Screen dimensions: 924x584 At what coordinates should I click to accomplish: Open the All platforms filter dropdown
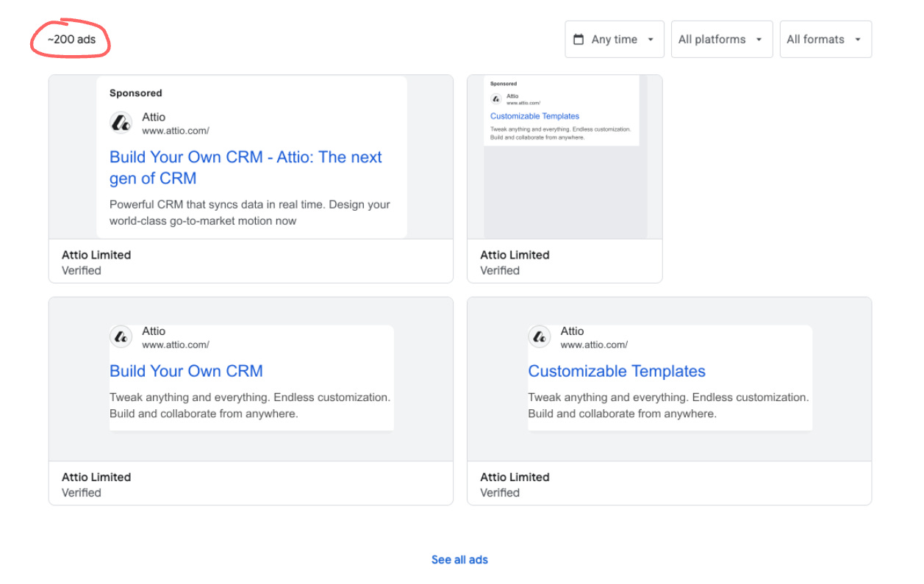(x=721, y=39)
